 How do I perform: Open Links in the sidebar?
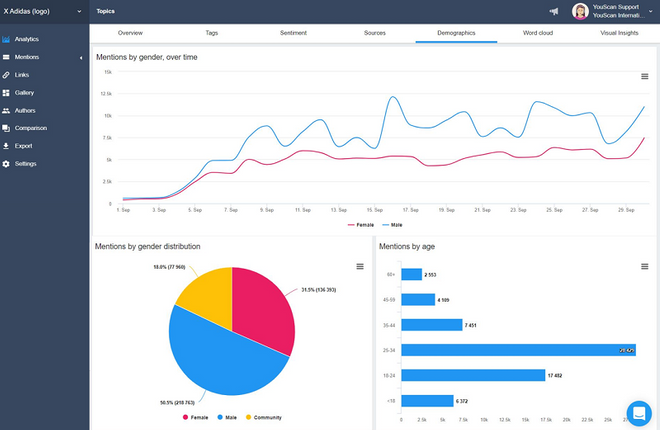click(22, 75)
